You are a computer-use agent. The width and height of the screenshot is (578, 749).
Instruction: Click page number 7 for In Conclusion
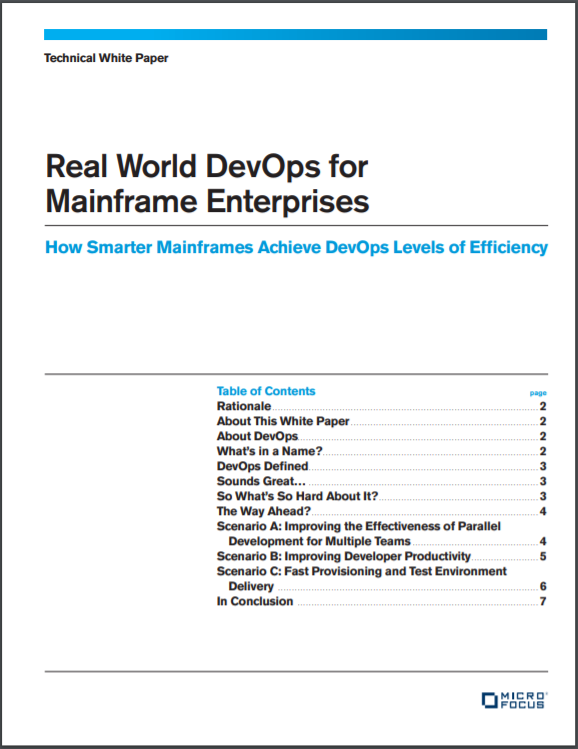click(x=543, y=601)
